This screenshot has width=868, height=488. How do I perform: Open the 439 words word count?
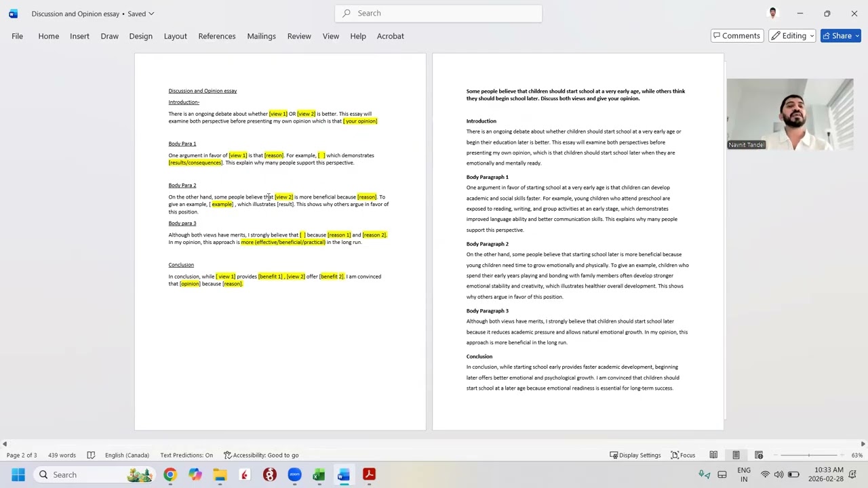pyautogui.click(x=62, y=455)
